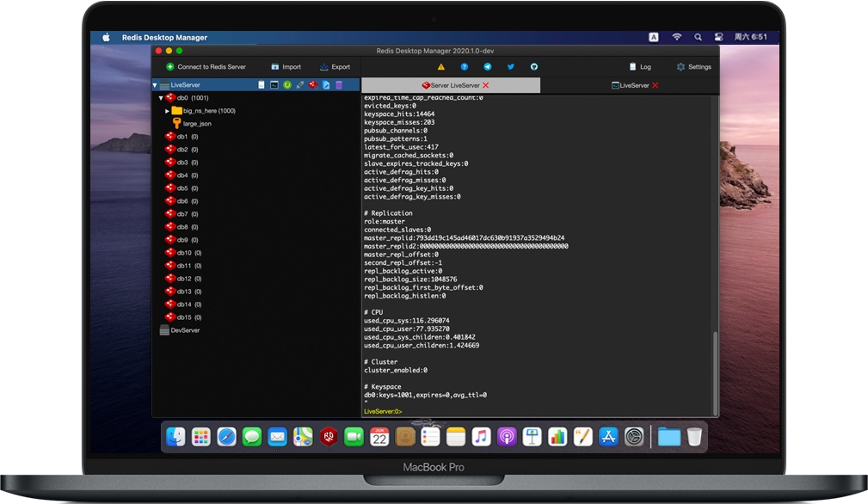Reload LiveServer keys with refresh icon
The image size is (868, 504).
click(x=287, y=84)
